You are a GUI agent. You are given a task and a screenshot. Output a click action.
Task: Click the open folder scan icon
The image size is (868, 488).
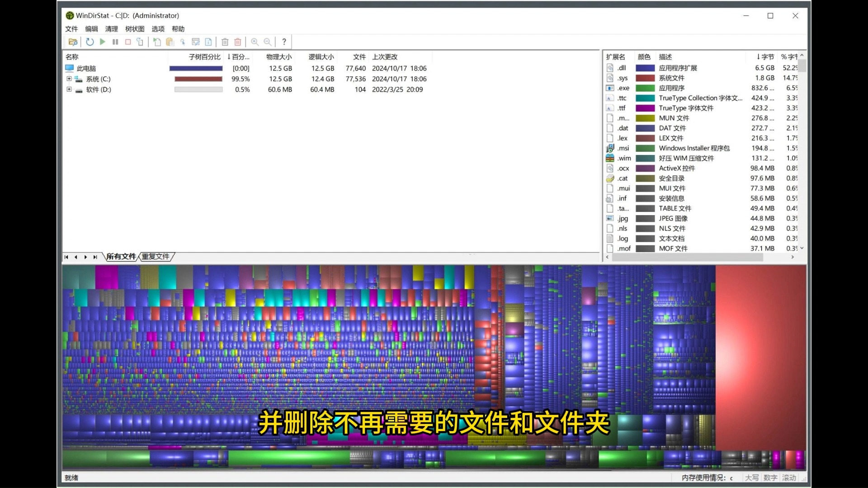click(x=73, y=42)
